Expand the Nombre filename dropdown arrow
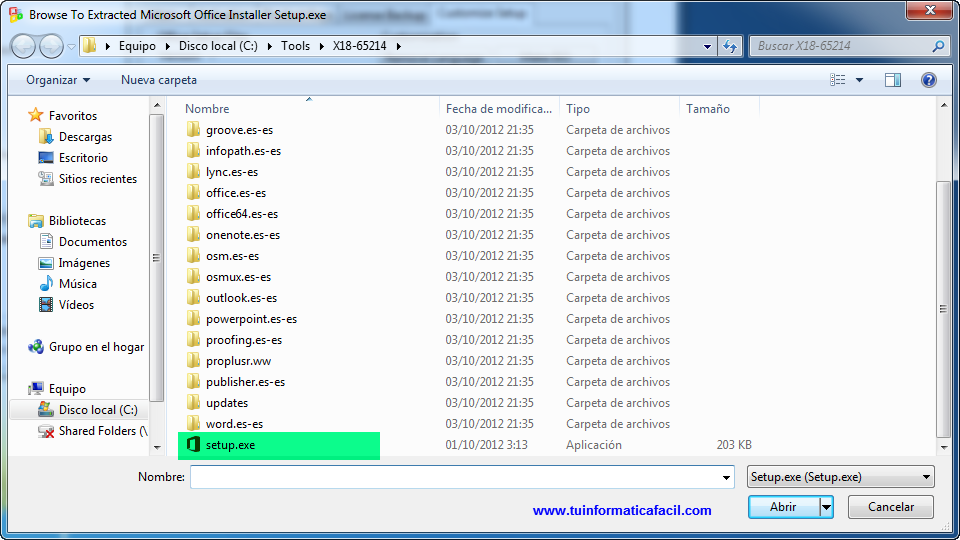The width and height of the screenshot is (960, 540). tap(726, 477)
